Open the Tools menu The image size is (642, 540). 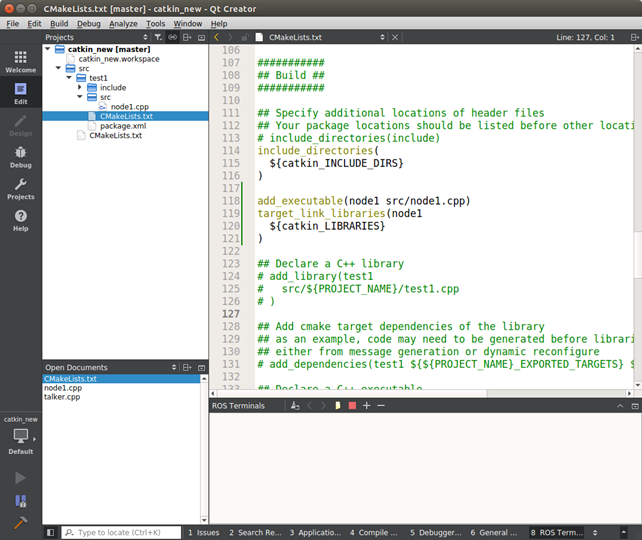point(156,23)
